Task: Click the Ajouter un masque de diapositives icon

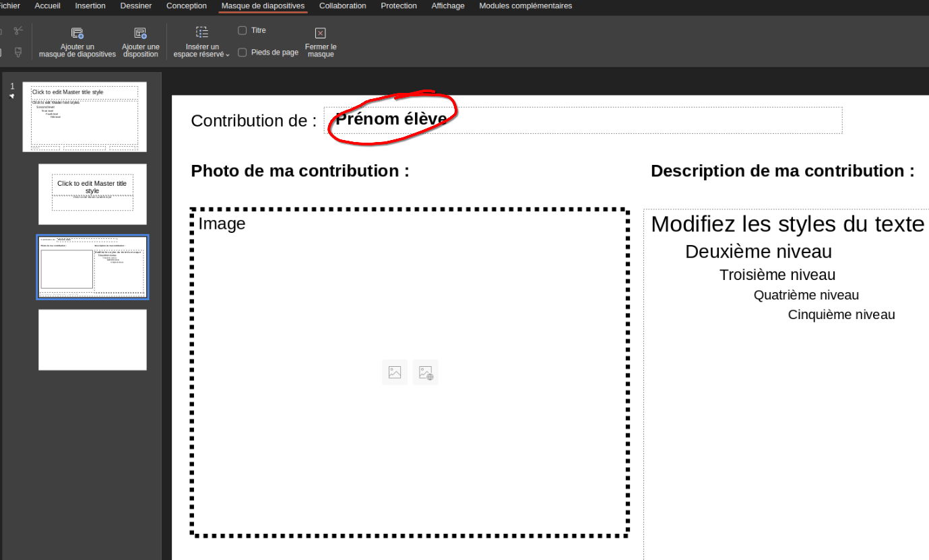Action: click(77, 34)
